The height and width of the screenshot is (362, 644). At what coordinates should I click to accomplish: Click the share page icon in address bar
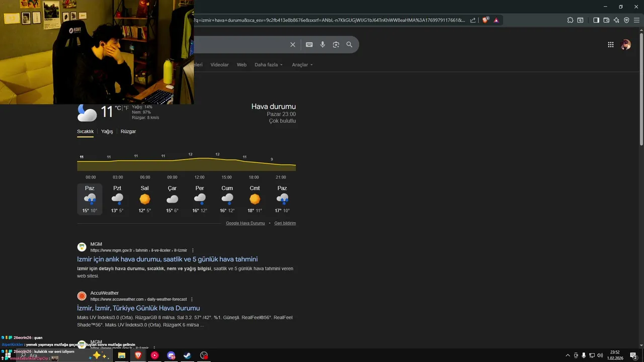(473, 20)
